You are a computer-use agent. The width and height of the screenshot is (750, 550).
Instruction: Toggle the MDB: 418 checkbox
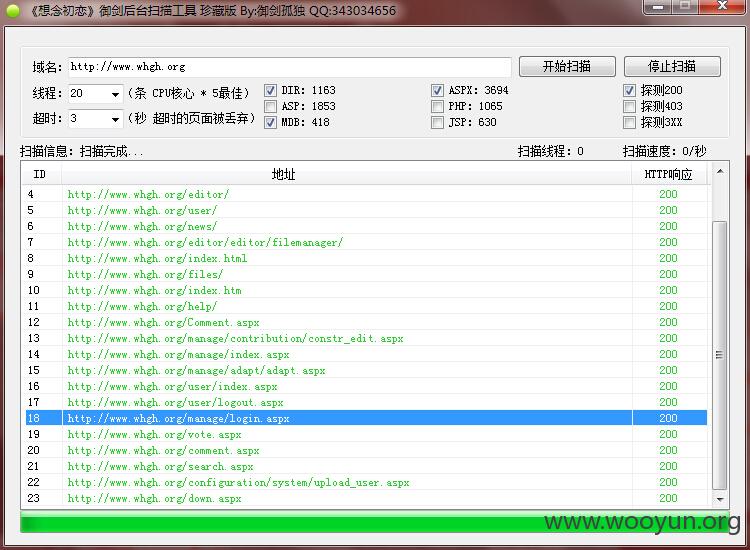click(x=270, y=122)
